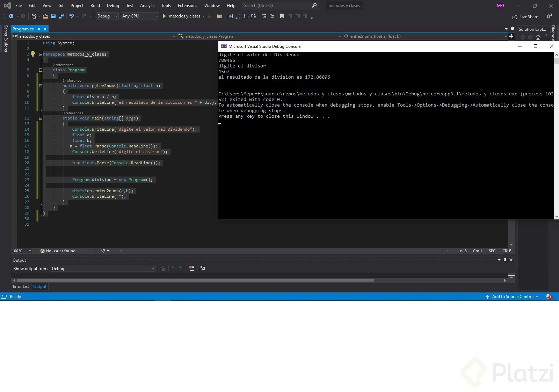
Task: Click the New Project toolbar icon
Action: click(x=34, y=16)
